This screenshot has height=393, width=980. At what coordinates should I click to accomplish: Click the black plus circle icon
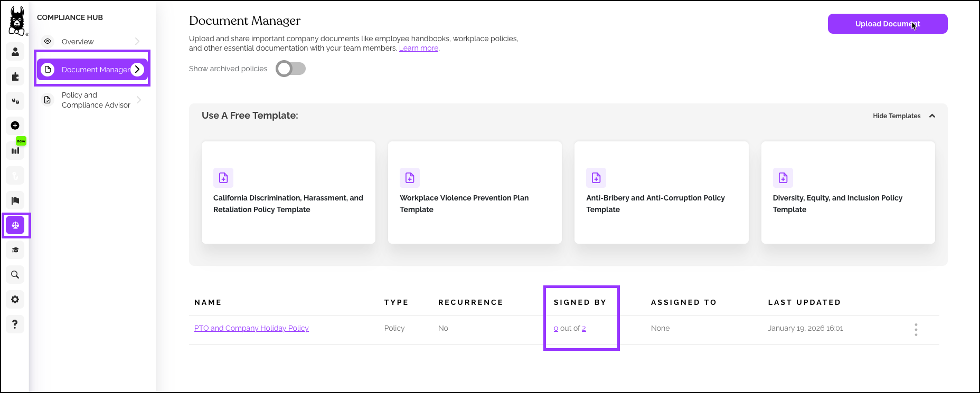click(15, 126)
